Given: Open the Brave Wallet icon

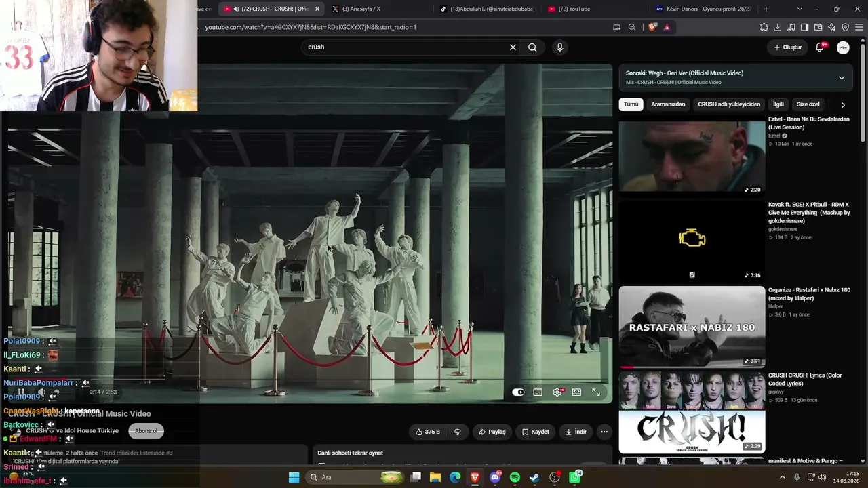Looking at the screenshot, I should (x=818, y=27).
